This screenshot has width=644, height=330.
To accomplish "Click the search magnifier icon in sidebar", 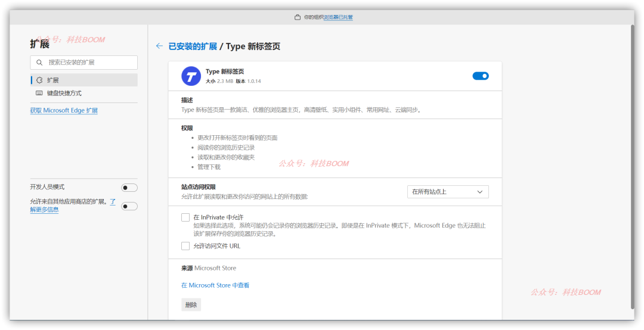I will (x=39, y=63).
